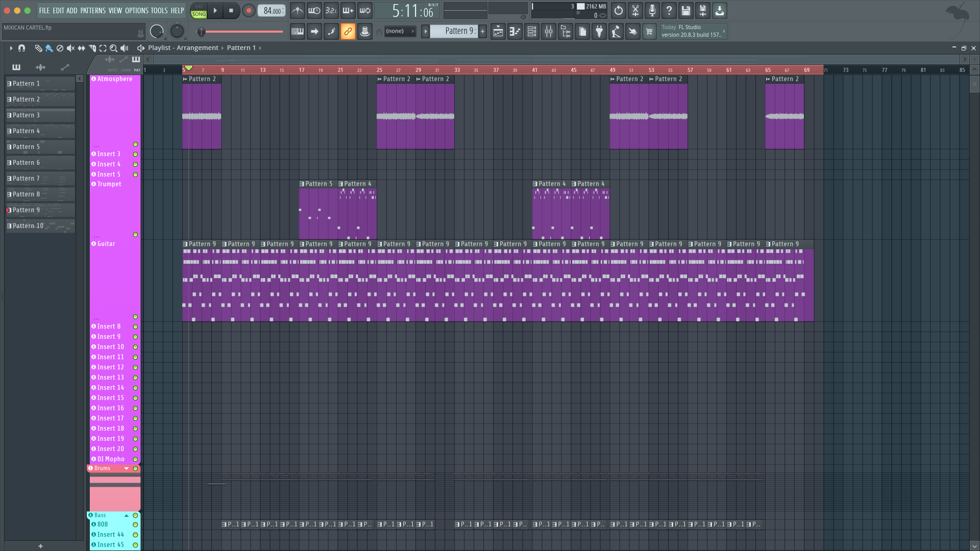Select the Delete tool in playlist toolbar
The width and height of the screenshot is (980, 551).
(60, 48)
